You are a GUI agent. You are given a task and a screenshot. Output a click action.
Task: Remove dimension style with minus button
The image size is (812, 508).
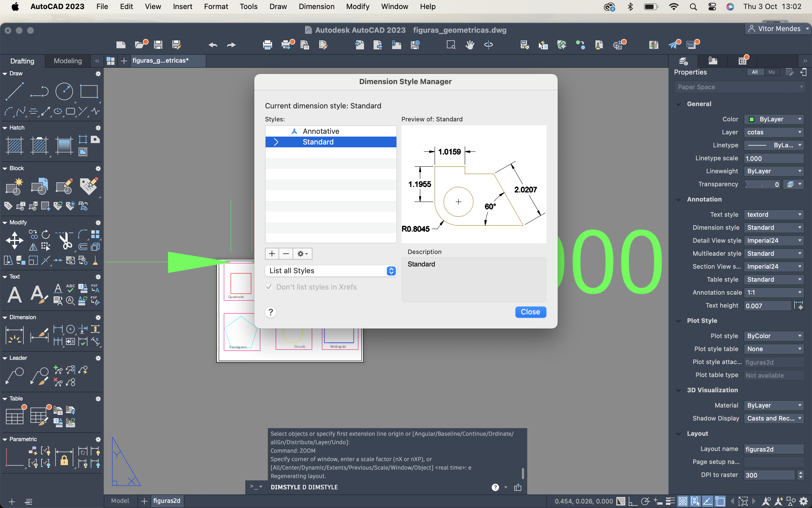click(286, 254)
